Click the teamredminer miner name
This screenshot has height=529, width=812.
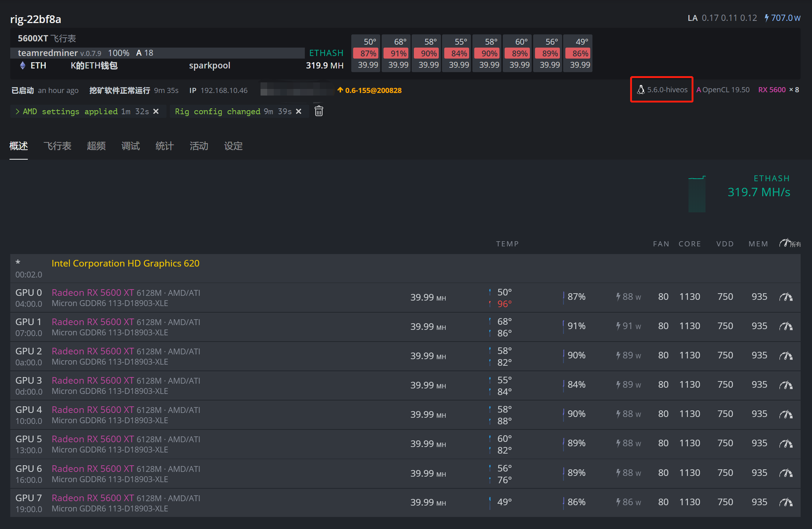(48, 53)
